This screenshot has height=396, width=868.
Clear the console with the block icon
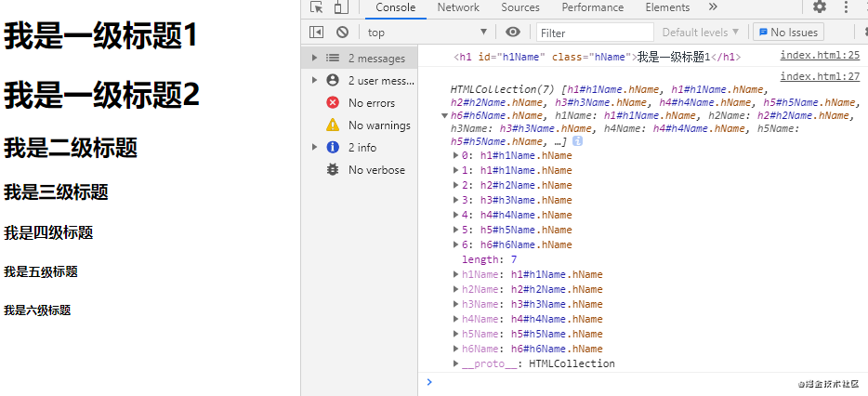click(343, 33)
